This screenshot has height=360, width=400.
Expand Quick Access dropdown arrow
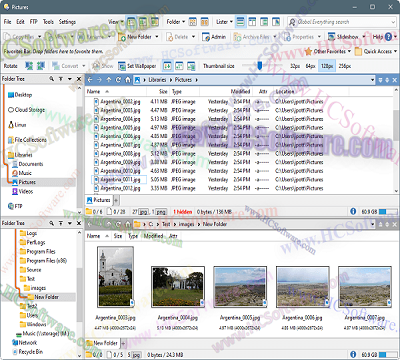click(395, 51)
